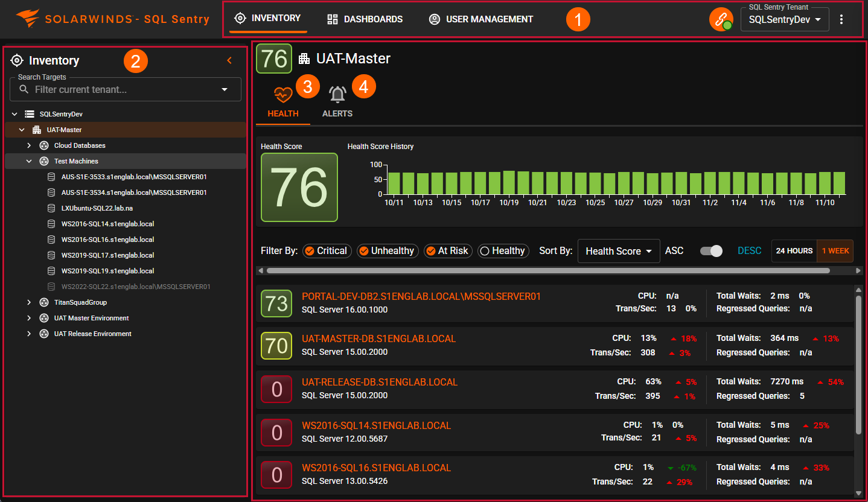The image size is (868, 502).
Task: Click the database icon beside LXUbuntu-SQL22.lab.na
Action: click(x=51, y=208)
